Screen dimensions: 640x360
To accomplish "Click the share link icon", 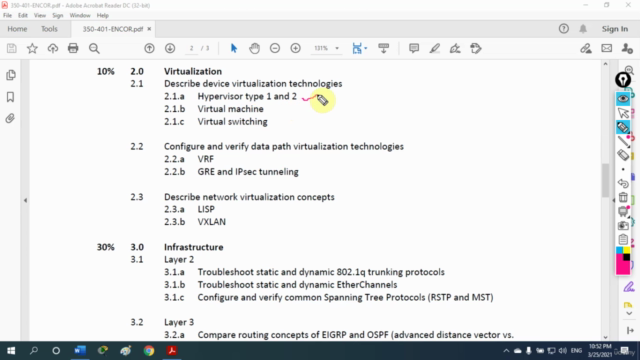I will [x=586, y=49].
